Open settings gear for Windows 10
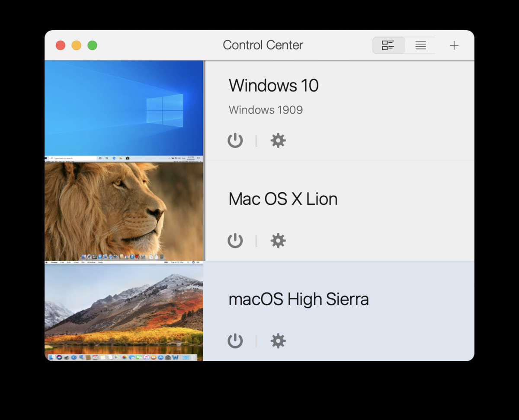Image resolution: width=519 pixels, height=420 pixels. click(278, 140)
